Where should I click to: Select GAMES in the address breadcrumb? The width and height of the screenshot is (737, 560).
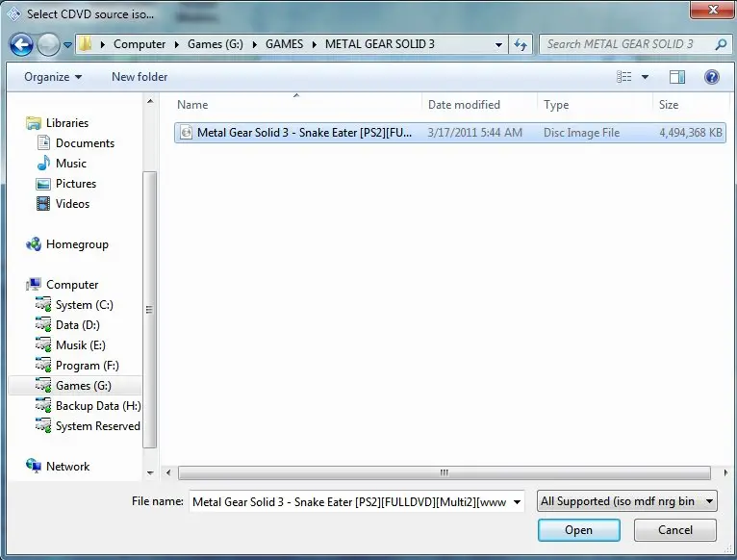[285, 44]
